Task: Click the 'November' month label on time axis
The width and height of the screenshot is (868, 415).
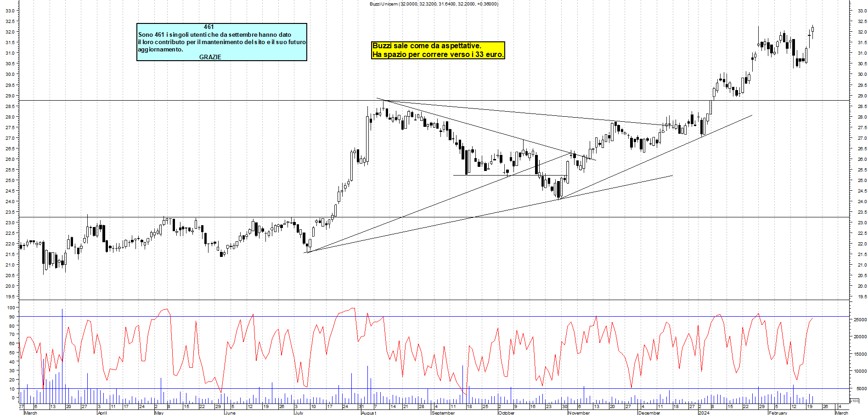Action: (x=579, y=413)
